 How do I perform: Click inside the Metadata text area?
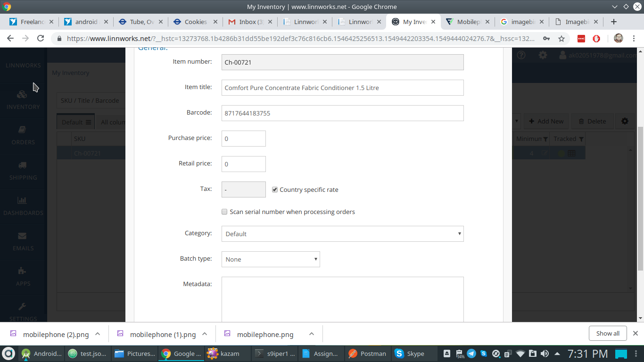tap(343, 299)
